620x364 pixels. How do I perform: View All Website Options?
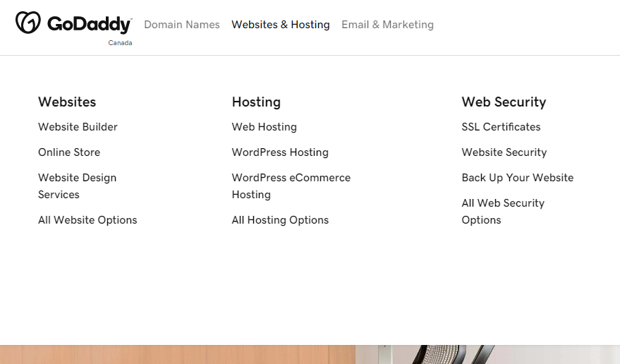tap(87, 220)
